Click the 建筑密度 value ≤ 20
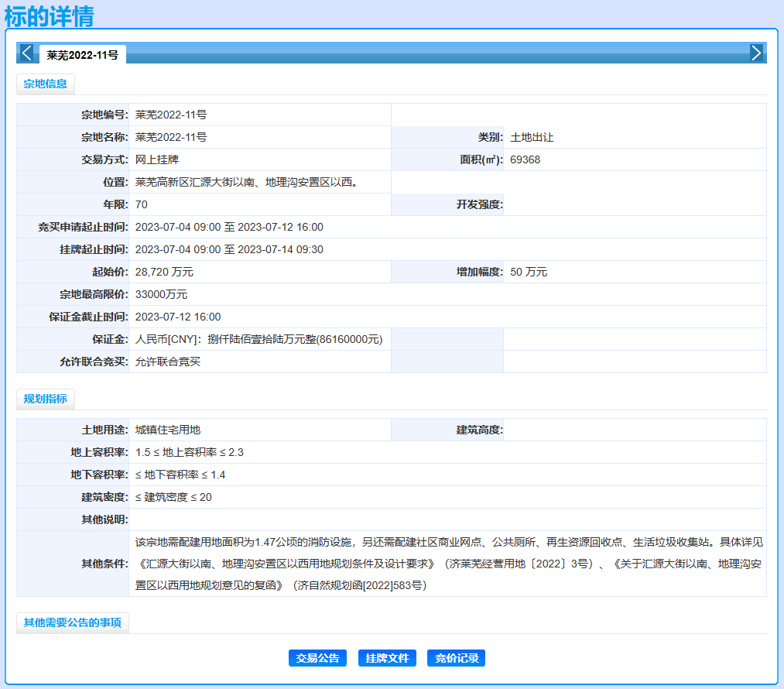The image size is (784, 689). pos(173,498)
